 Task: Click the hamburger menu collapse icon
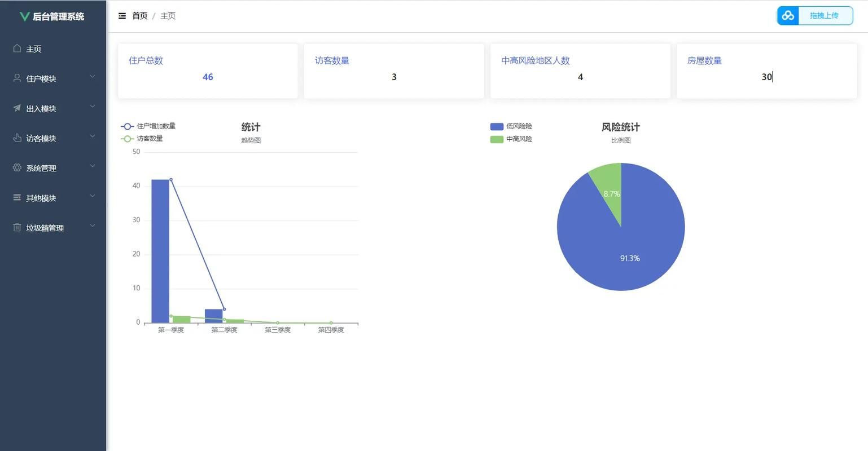pos(122,15)
